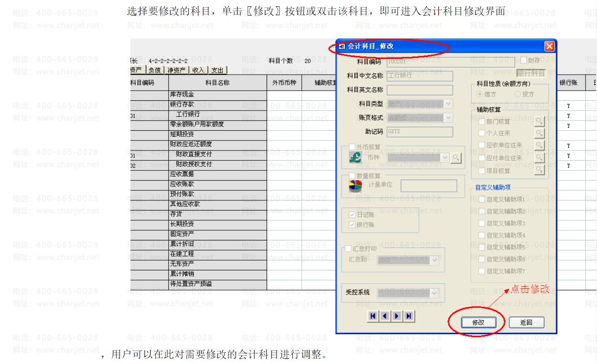
Task: Click the 外币币种 column header
Action: (x=284, y=83)
